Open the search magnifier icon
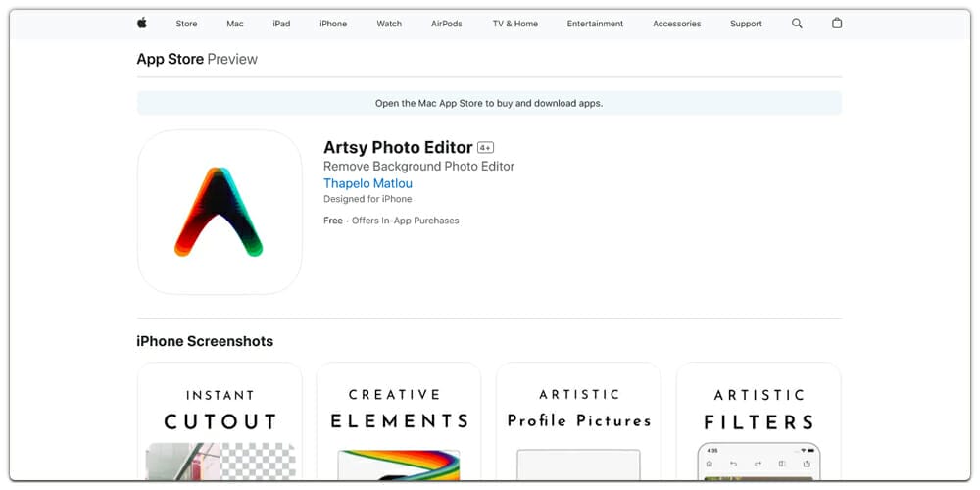Image resolution: width=980 pixels, height=490 pixels. (x=797, y=24)
